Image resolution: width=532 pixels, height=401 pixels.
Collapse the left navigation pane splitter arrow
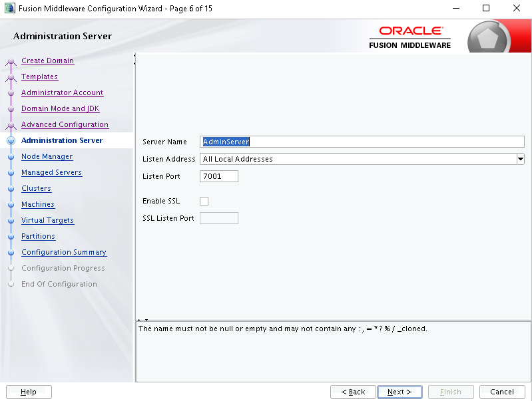[x=134, y=55]
